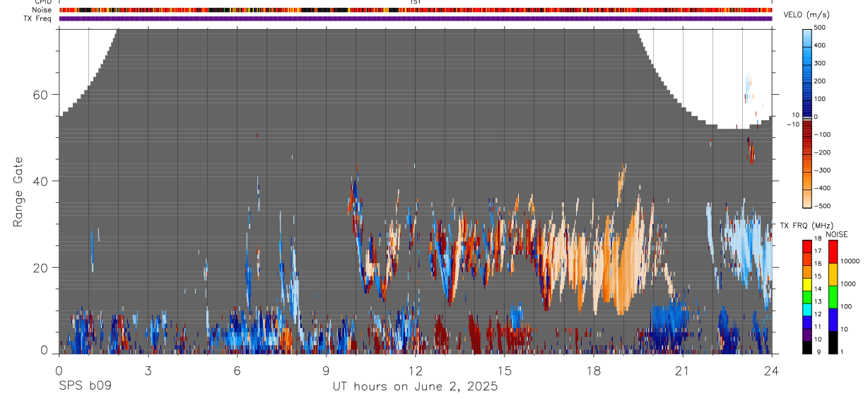Viewport: 868px width, 401px height.
Task: Click the red top segment of the NOISE legend
Action: 833,252
